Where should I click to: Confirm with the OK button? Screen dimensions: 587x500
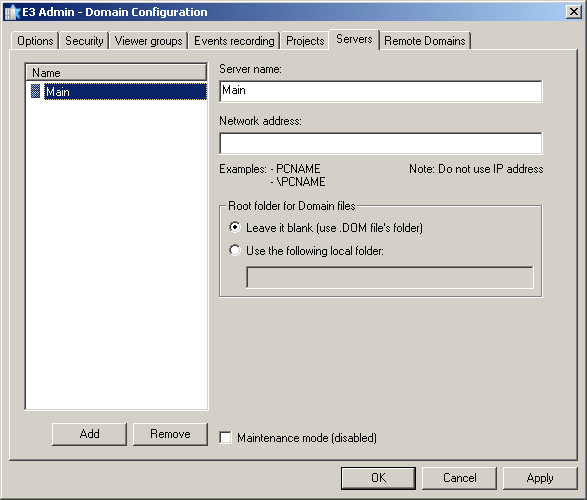tap(378, 478)
